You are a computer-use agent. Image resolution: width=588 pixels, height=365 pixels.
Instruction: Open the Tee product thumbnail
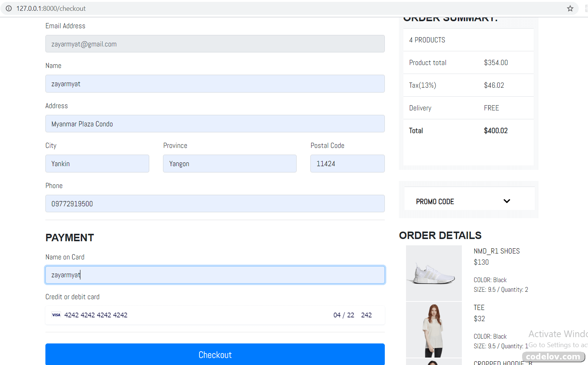click(434, 330)
